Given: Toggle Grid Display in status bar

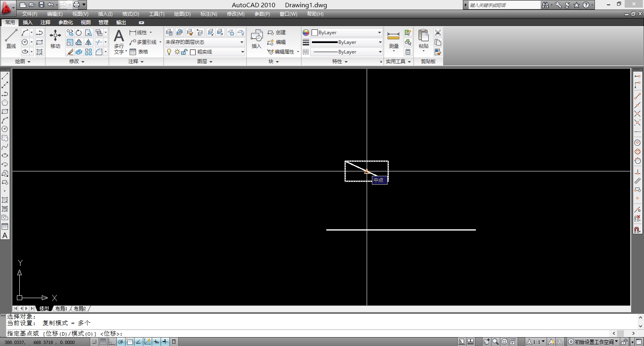Looking at the screenshot, I should click(x=103, y=342).
